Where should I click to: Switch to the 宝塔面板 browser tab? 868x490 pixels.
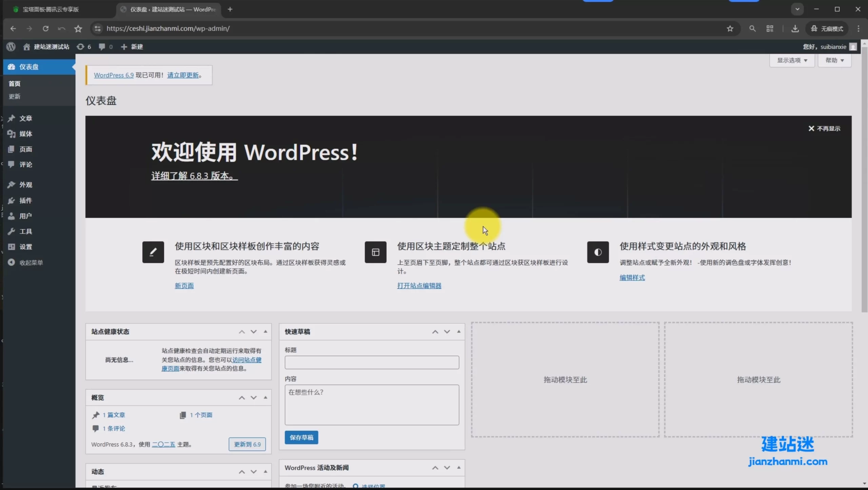click(x=51, y=9)
